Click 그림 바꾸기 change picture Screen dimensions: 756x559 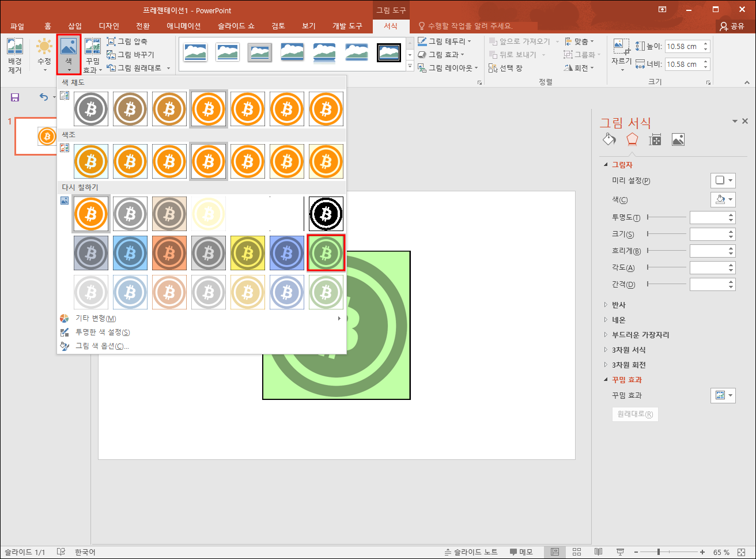coord(131,55)
